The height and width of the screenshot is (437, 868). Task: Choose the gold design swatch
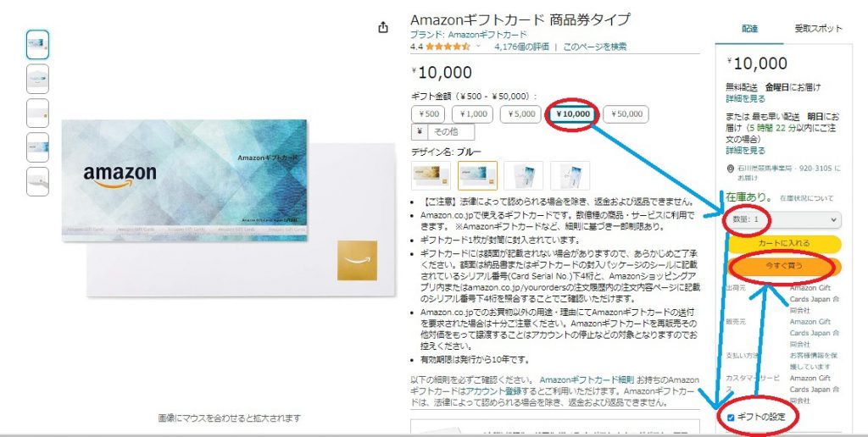point(431,175)
